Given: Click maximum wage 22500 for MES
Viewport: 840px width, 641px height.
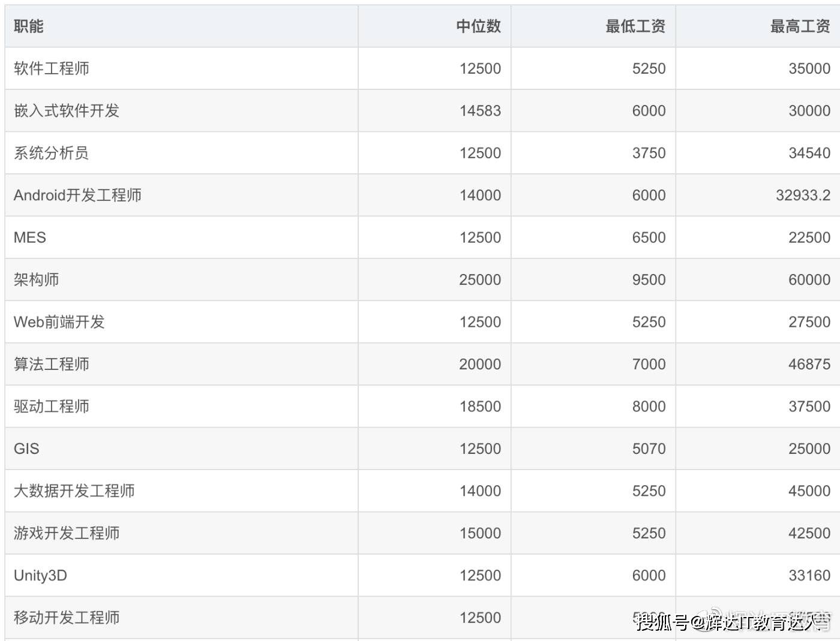Looking at the screenshot, I should 809,237.
